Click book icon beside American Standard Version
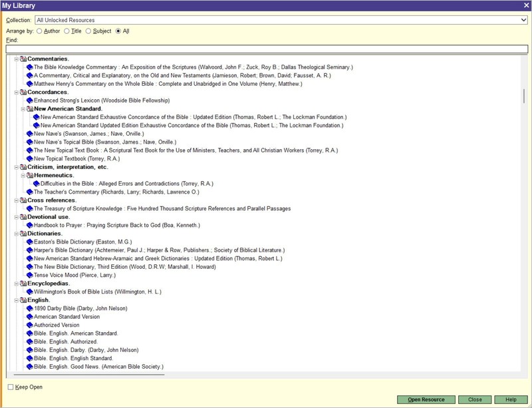Screen dimensions: 532x408 [30, 317]
